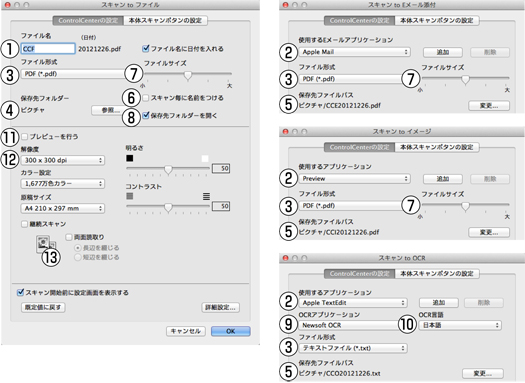Enable 'スキャン毎に名前をつける' checkbox
The image size is (525, 383).
[x=146, y=98]
